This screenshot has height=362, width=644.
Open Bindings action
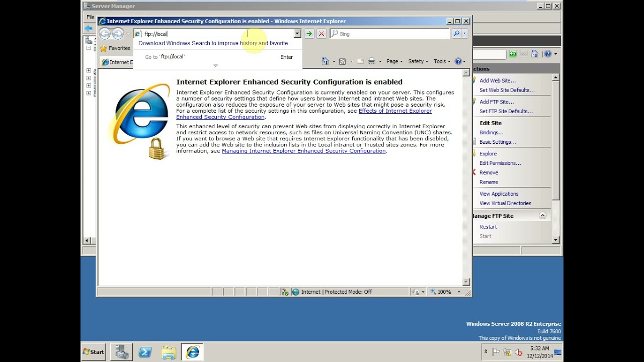click(x=491, y=132)
